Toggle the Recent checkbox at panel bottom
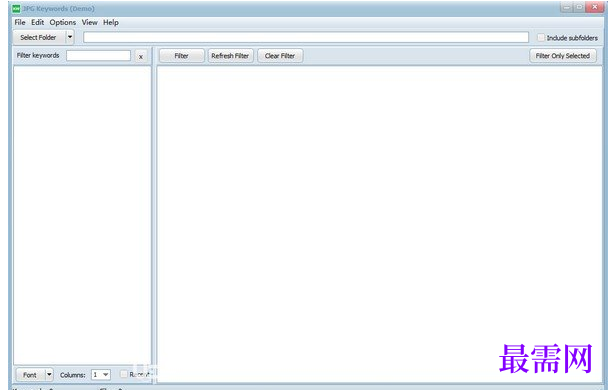This screenshot has width=611, height=390. coord(124,374)
